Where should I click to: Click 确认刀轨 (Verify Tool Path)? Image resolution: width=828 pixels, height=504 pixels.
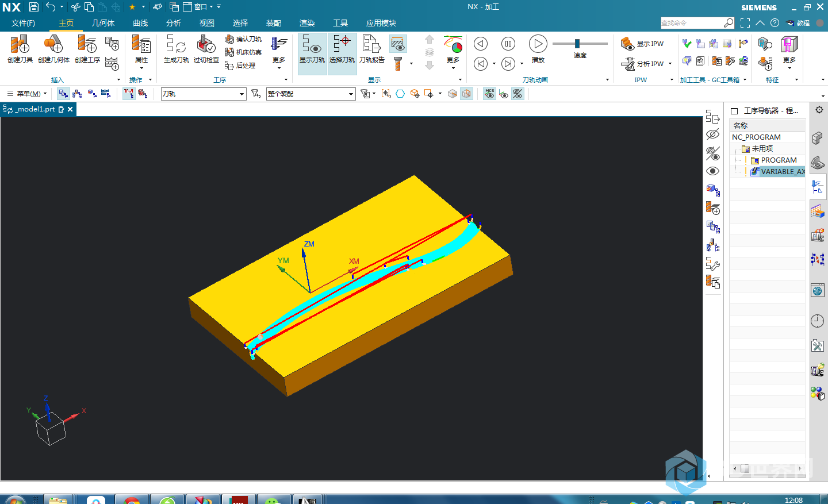tap(243, 39)
